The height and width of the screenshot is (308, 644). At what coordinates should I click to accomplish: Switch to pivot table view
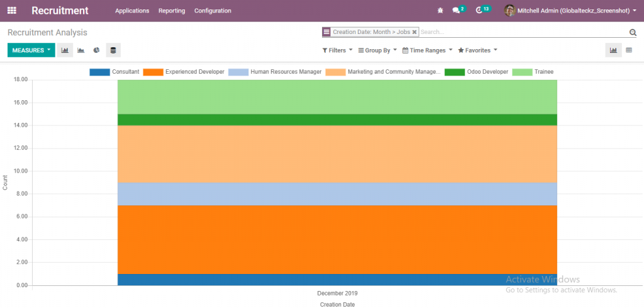tap(629, 50)
